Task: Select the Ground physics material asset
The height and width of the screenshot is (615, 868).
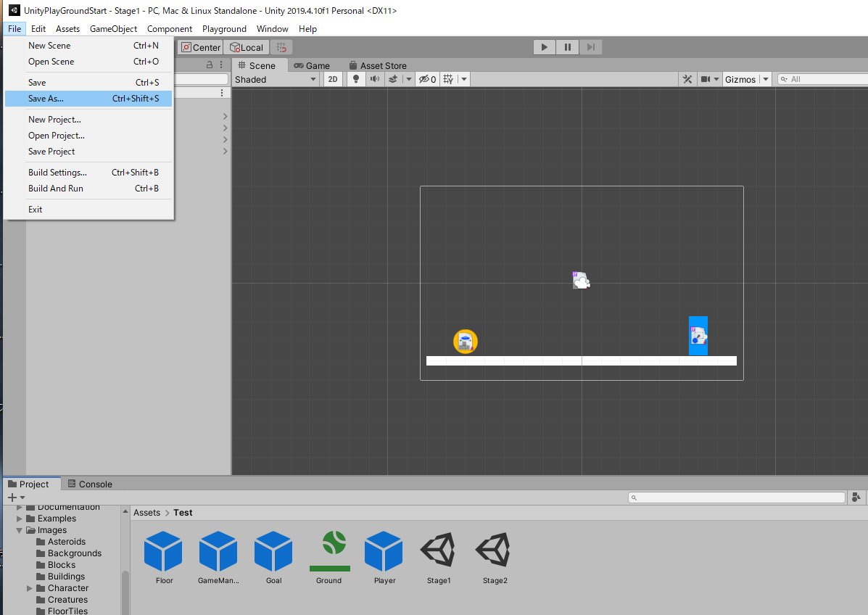Action: (x=329, y=557)
